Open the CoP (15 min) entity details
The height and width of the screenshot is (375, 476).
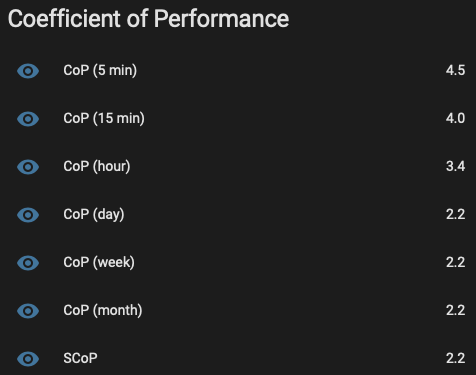tap(104, 118)
